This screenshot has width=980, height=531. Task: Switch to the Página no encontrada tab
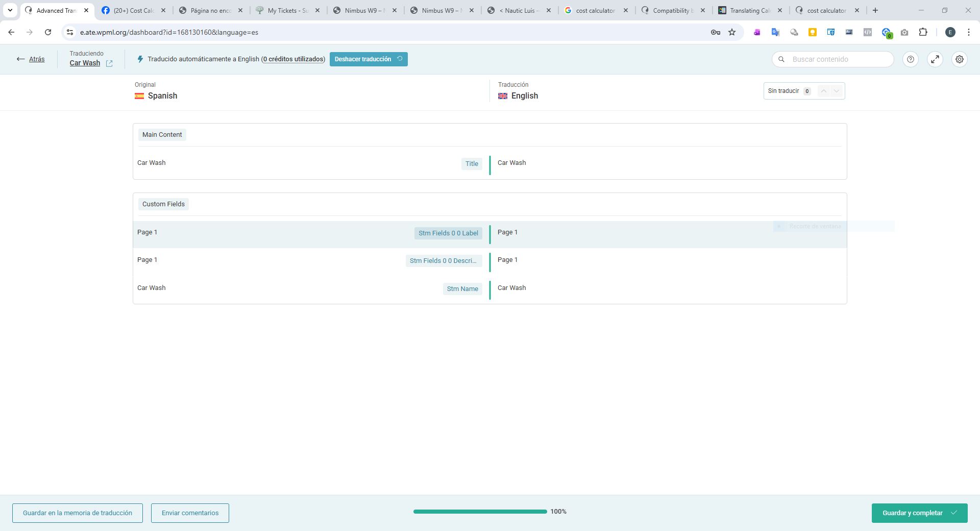click(210, 10)
